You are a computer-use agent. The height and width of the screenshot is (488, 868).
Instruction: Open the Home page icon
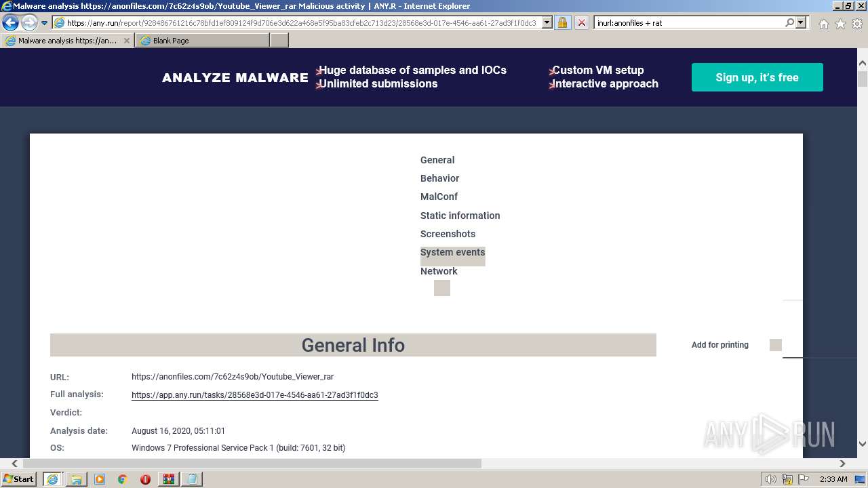(823, 24)
